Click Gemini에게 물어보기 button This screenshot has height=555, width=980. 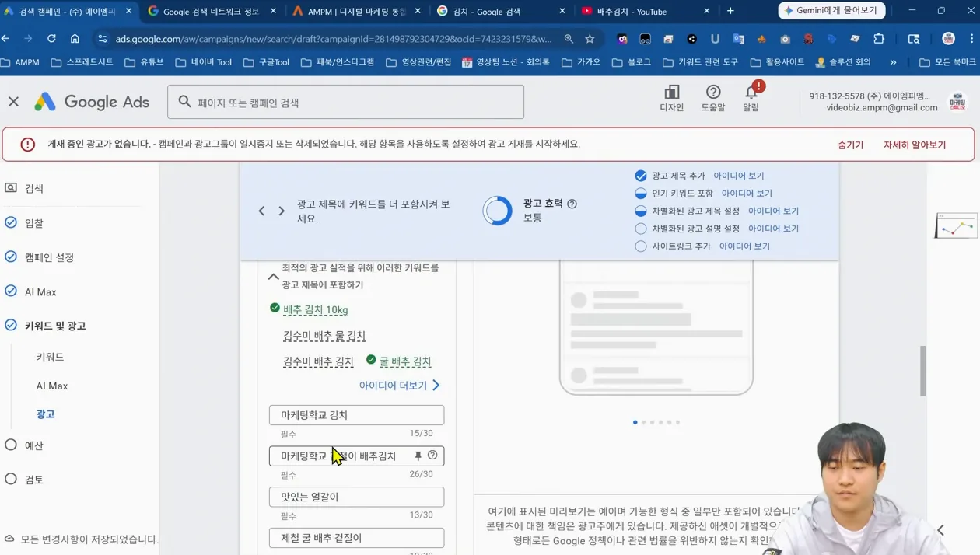(831, 11)
